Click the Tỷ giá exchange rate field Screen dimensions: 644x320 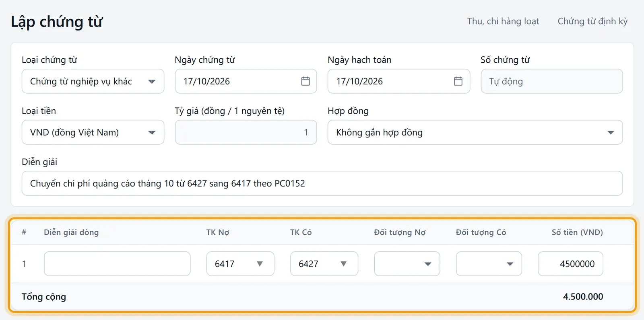point(246,132)
